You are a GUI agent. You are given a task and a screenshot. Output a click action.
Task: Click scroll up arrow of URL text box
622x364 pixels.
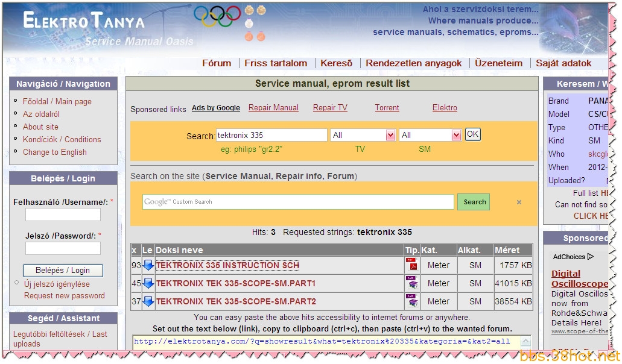pos(525,341)
